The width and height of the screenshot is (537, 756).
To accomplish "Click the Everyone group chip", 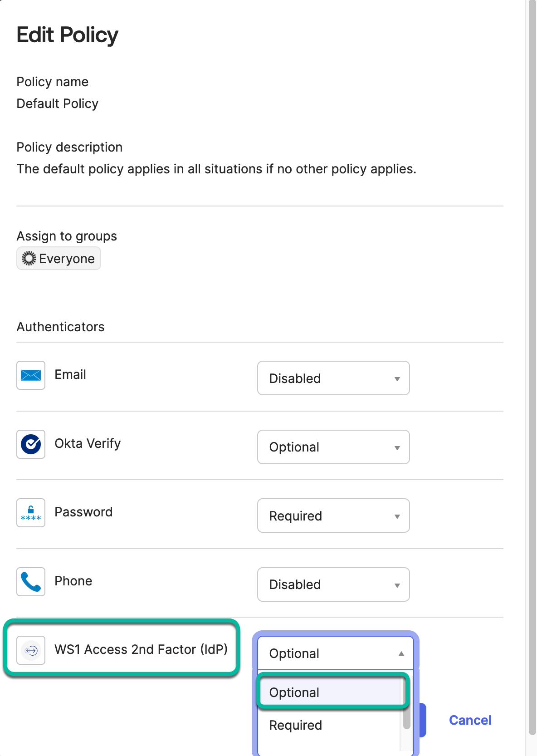I will tap(59, 258).
